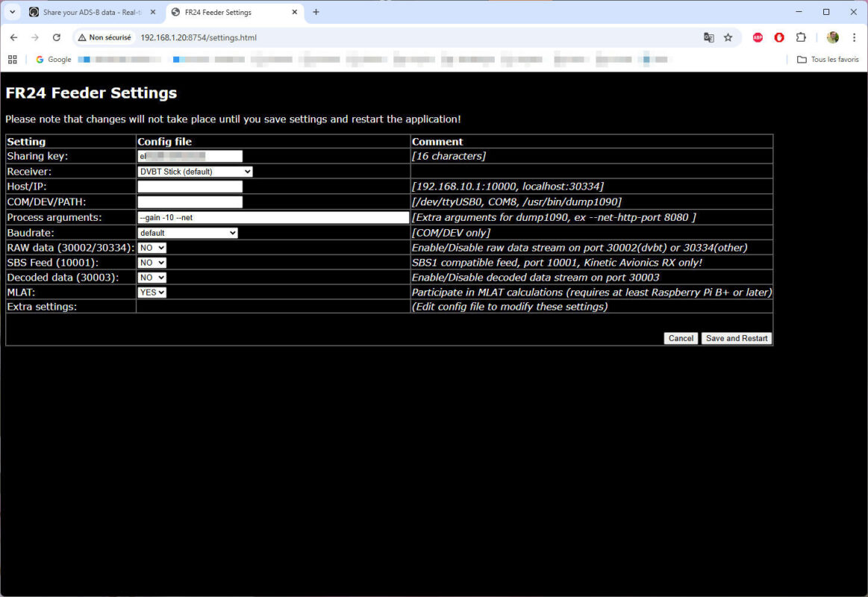Screen dimensions: 868x597
Task: Bookmark this page with the star icon
Action: (x=728, y=37)
